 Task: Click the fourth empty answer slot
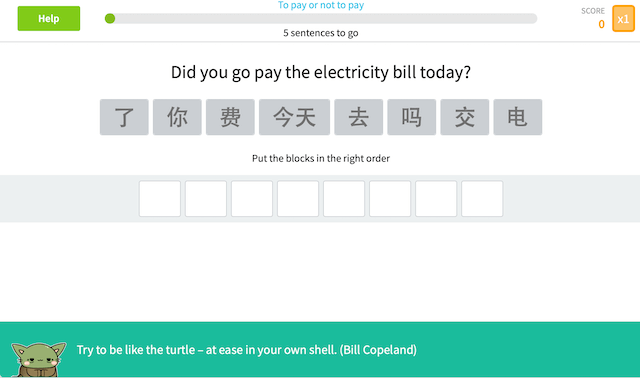click(x=298, y=199)
